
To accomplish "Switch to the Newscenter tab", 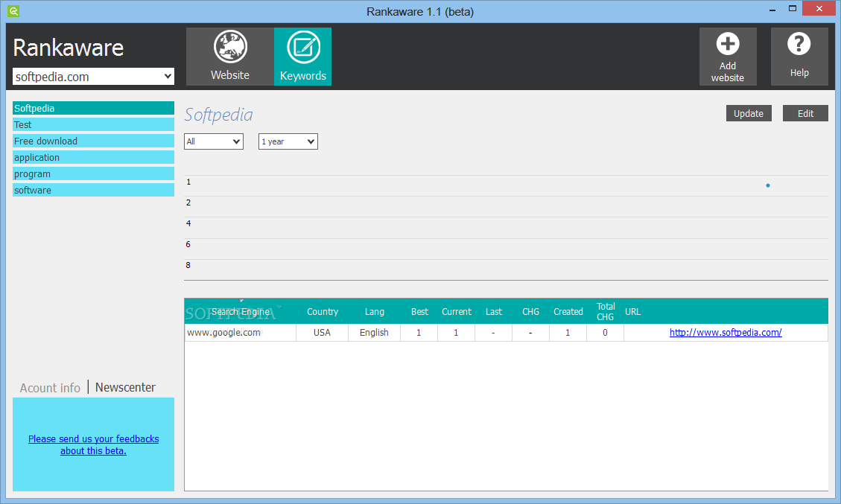I will click(125, 387).
